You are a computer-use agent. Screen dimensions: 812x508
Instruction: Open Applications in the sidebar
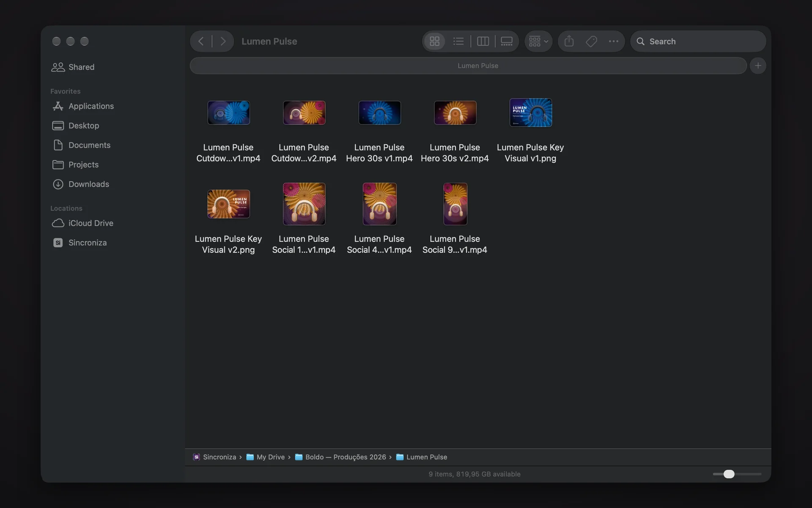[83, 106]
